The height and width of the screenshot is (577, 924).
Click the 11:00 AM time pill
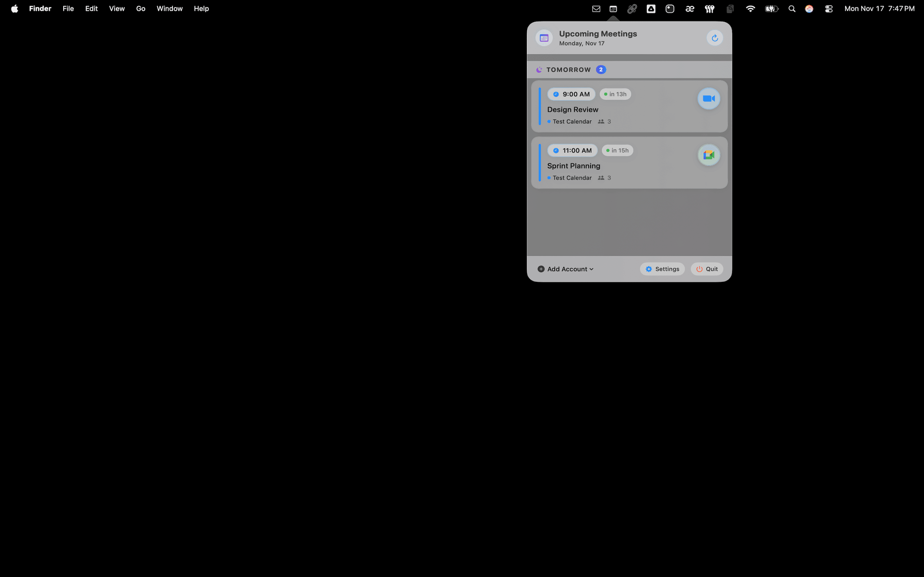pyautogui.click(x=572, y=150)
